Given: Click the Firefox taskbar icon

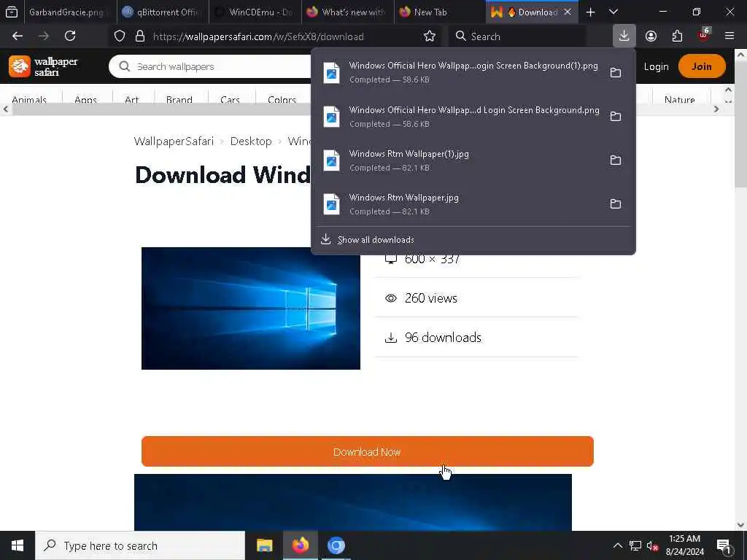Looking at the screenshot, I should click(300, 545).
